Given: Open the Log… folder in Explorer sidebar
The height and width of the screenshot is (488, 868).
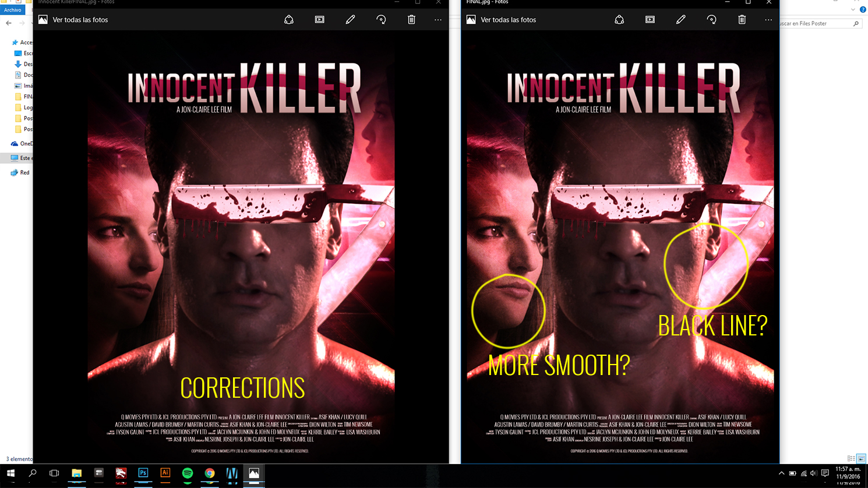Looking at the screenshot, I should click(x=23, y=108).
